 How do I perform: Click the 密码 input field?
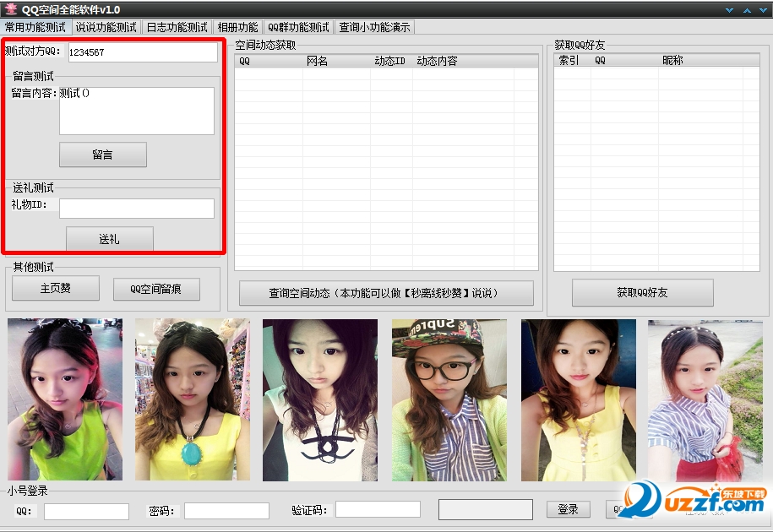pyautogui.click(x=226, y=511)
